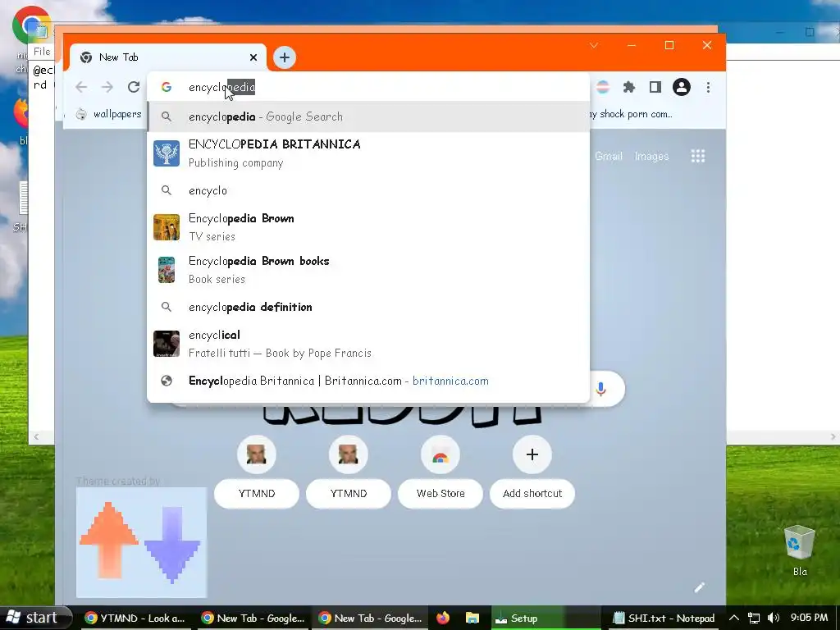Choose Encyclopedia Brown books suggestion
Image resolution: width=840 pixels, height=630 pixels.
coord(368,269)
